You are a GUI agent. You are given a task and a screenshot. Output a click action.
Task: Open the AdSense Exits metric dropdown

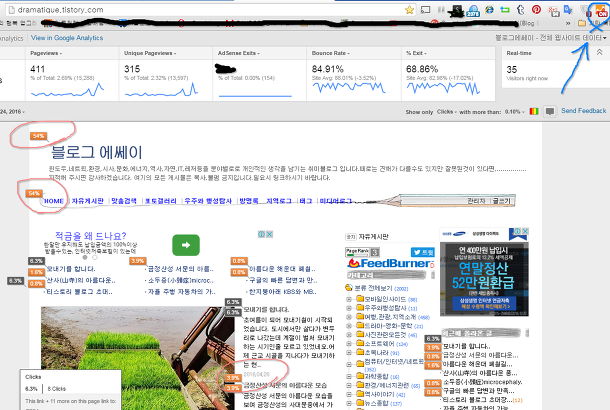point(239,53)
